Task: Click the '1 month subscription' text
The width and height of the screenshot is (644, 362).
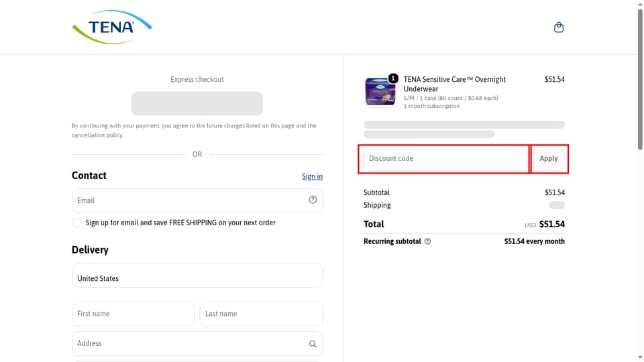Action: click(x=431, y=106)
